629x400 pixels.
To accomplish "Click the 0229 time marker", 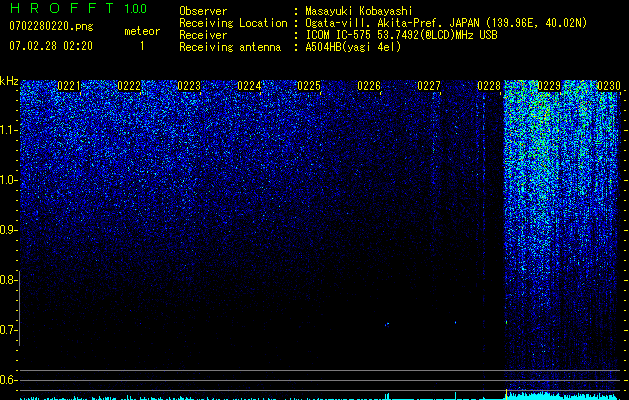I will click(x=549, y=86).
